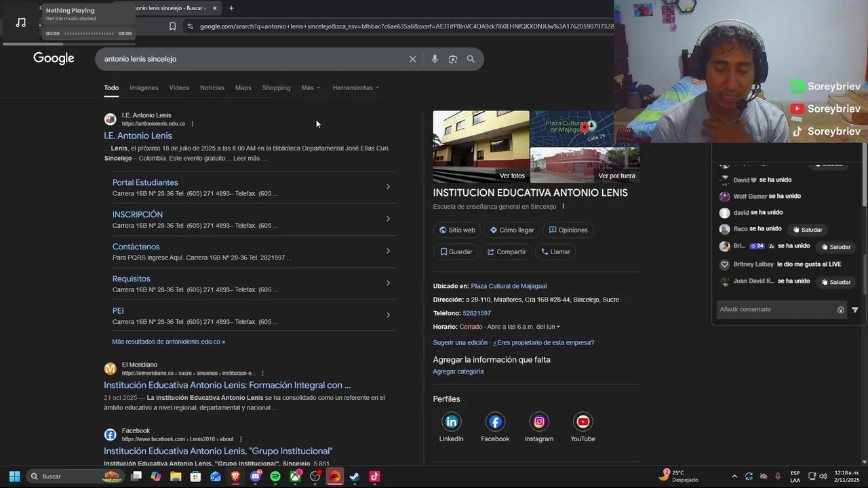
Task: Click the media widget playback progress bar
Action: point(89,33)
